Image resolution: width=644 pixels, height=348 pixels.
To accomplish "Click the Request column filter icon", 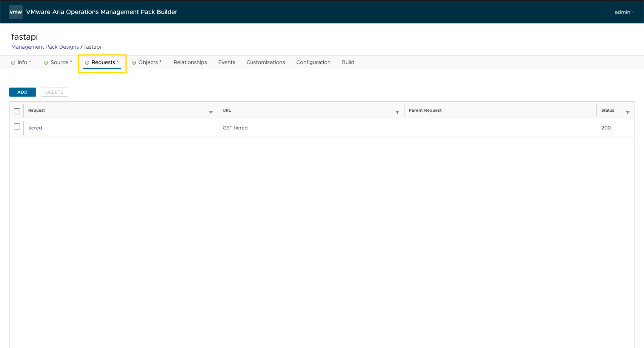I will [211, 112].
